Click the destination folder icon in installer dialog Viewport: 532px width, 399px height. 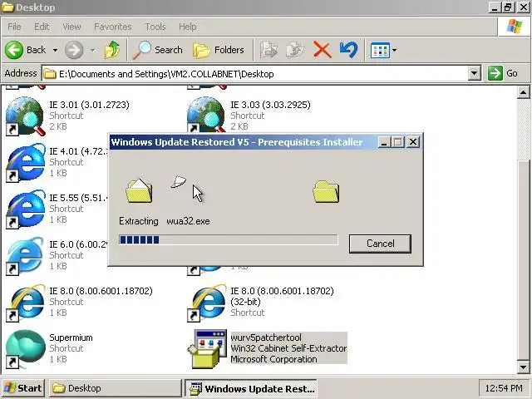coord(326,192)
